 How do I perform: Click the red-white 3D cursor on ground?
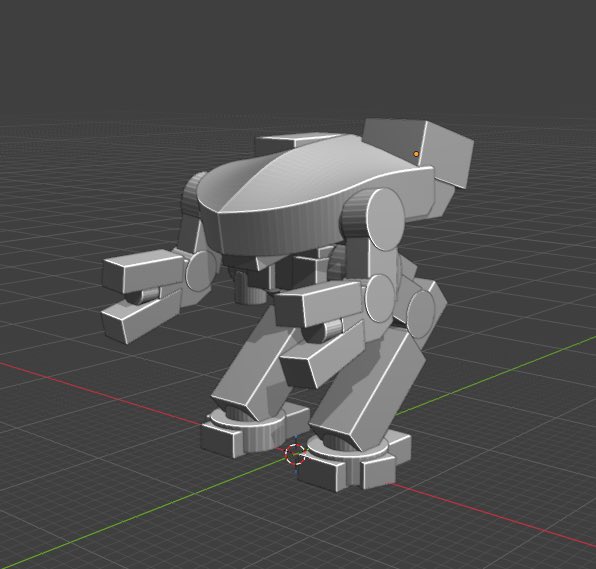pos(296,454)
